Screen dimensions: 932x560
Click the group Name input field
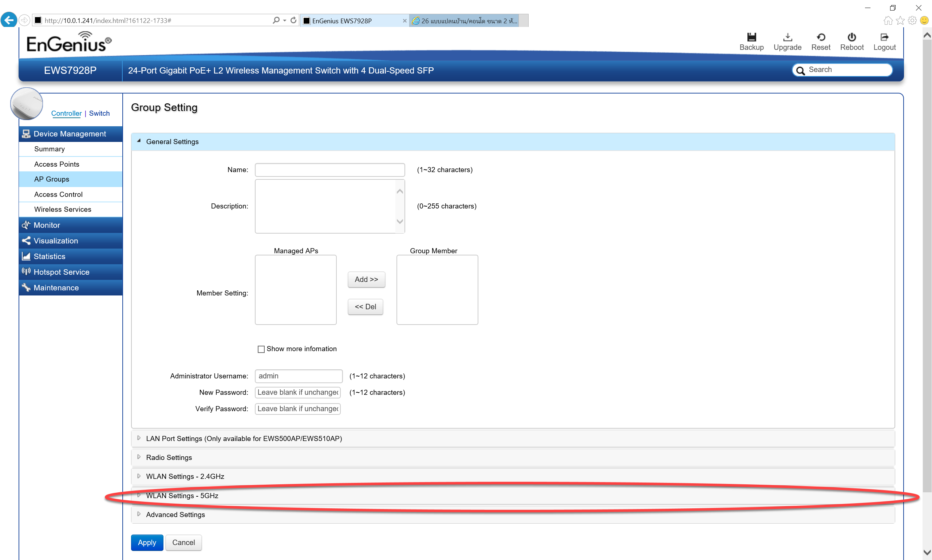[x=329, y=170]
